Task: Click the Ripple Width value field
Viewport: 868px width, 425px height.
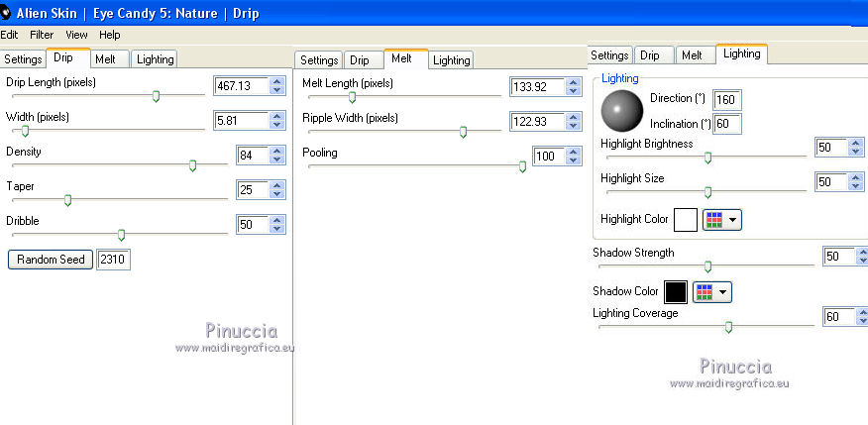Action: click(537, 121)
